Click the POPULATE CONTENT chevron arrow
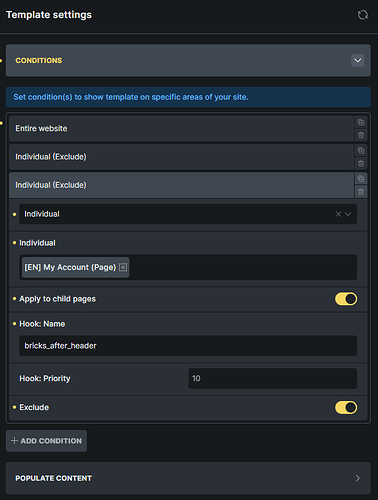The image size is (378, 500). tap(358, 478)
